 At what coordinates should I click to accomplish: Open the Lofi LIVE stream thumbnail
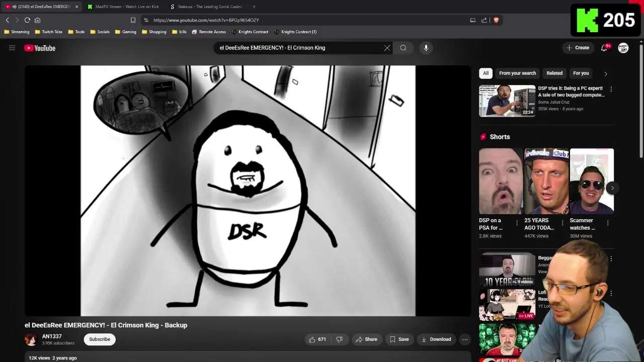[507, 304]
